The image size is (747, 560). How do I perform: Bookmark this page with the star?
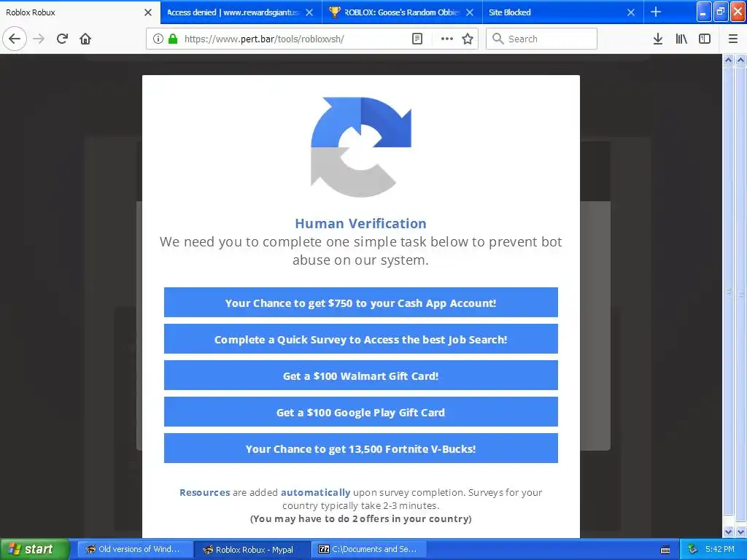pos(468,39)
